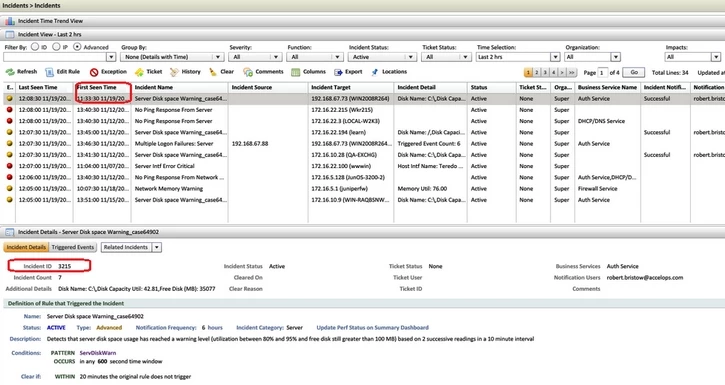Click the Incident Details panel icon
Viewport: 725px width, 385px height.
10,232
